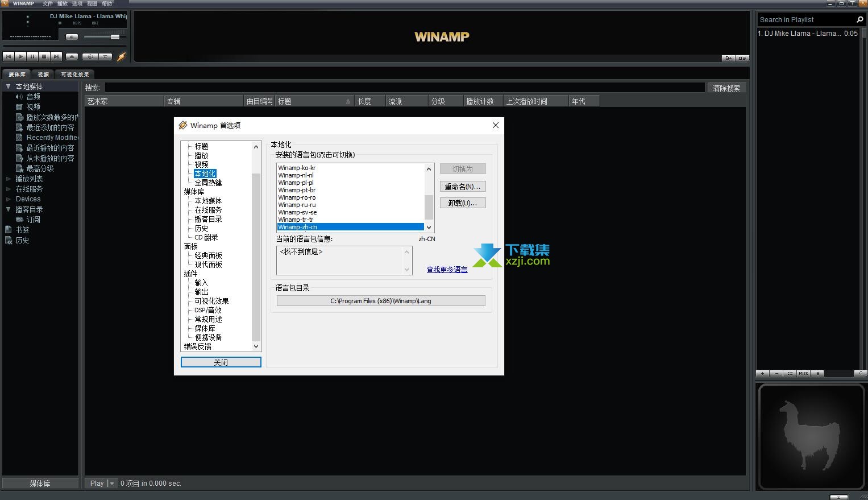Screen dimensions: 868x500
Task: Expand the 在线服务 tree node
Action: pos(8,189)
